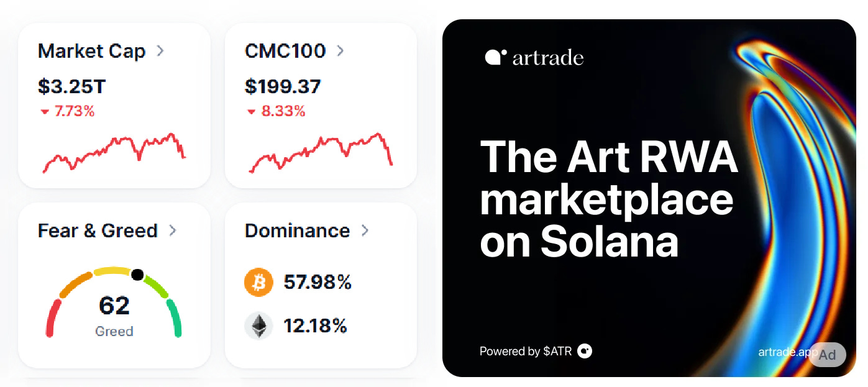Open CMC100 chevron arrow

[x=340, y=51]
